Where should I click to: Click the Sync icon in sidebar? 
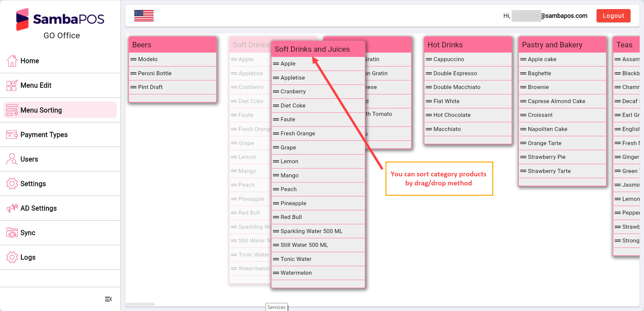(x=12, y=233)
